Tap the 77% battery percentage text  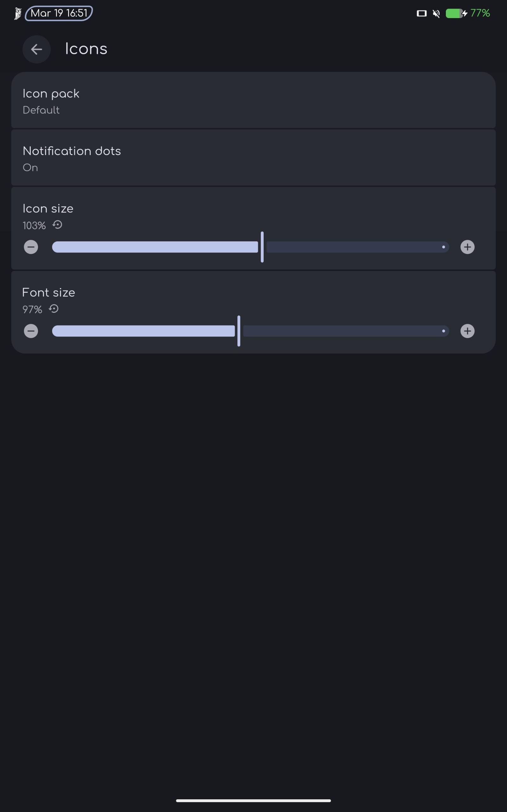480,13
